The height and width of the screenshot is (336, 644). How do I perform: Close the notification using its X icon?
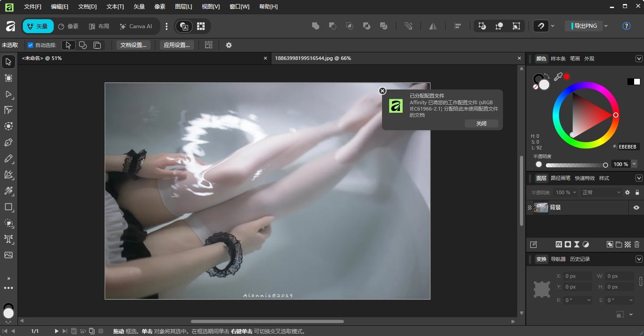tap(382, 91)
